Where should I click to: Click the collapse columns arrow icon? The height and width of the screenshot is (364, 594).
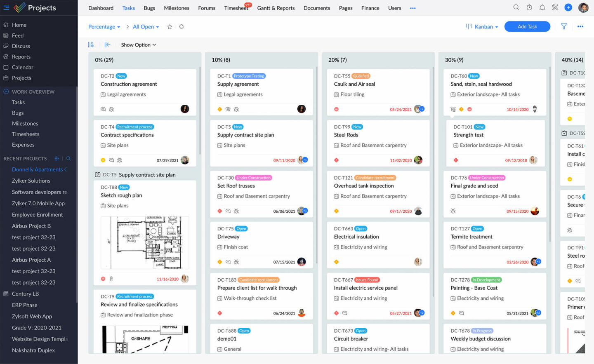click(107, 45)
